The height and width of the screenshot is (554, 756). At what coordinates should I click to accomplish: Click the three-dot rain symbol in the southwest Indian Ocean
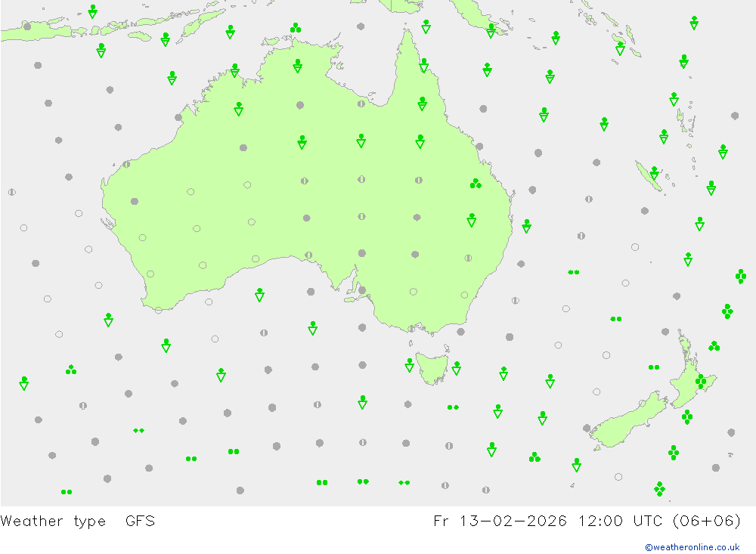click(x=71, y=370)
